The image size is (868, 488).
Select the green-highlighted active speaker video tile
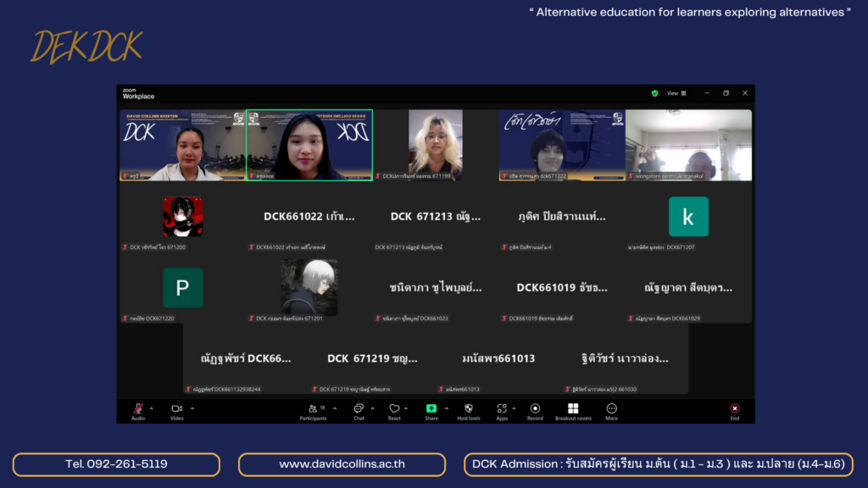pyautogui.click(x=309, y=145)
